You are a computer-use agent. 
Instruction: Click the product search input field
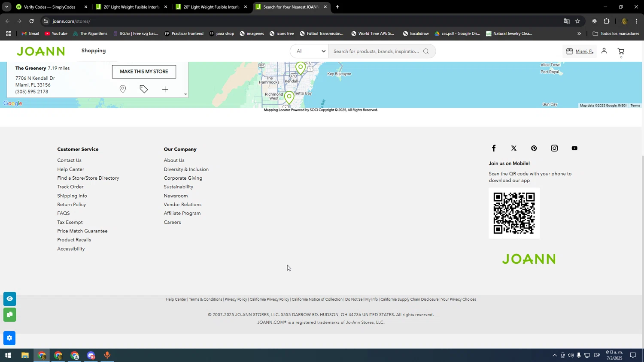click(377, 51)
